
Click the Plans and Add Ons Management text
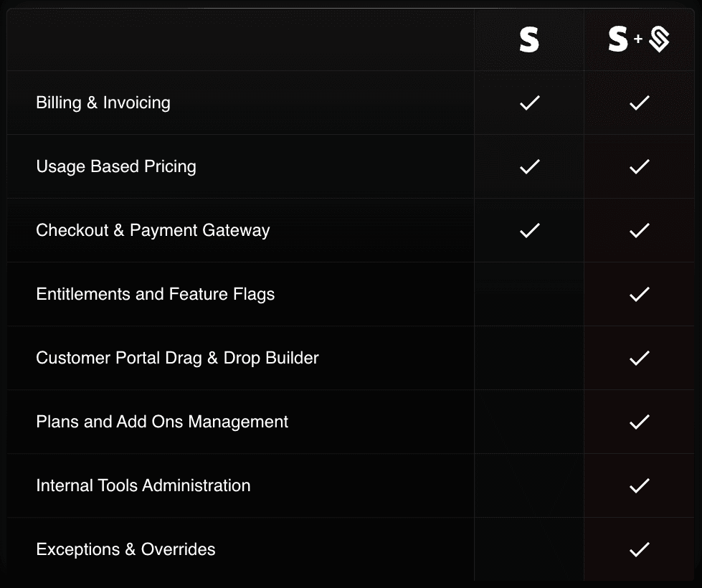[x=162, y=422]
